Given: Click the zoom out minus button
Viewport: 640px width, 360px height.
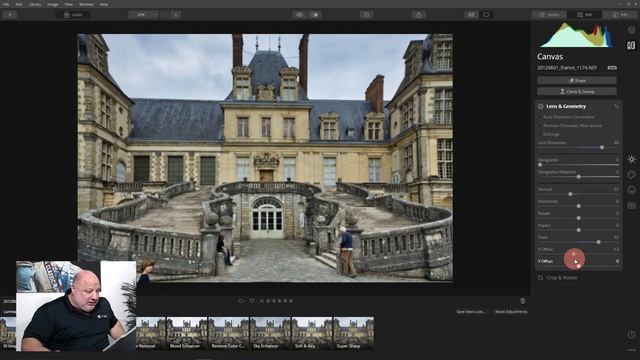Looking at the screenshot, I should pos(165,15).
